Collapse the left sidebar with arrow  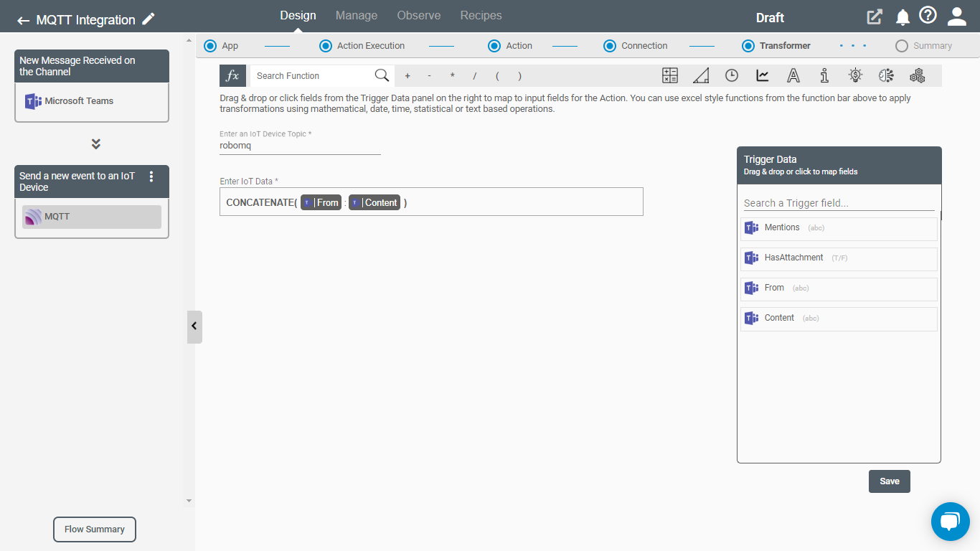[x=194, y=326]
